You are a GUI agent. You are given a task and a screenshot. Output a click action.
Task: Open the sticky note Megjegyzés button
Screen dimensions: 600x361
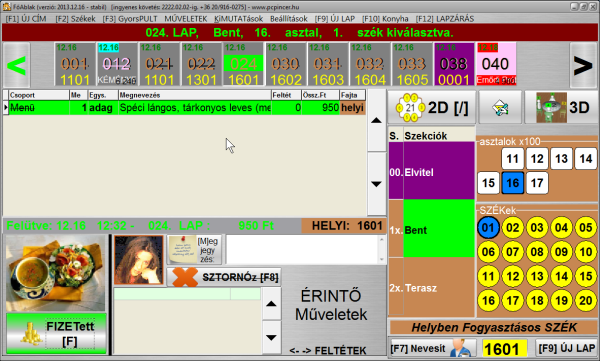coord(194,250)
